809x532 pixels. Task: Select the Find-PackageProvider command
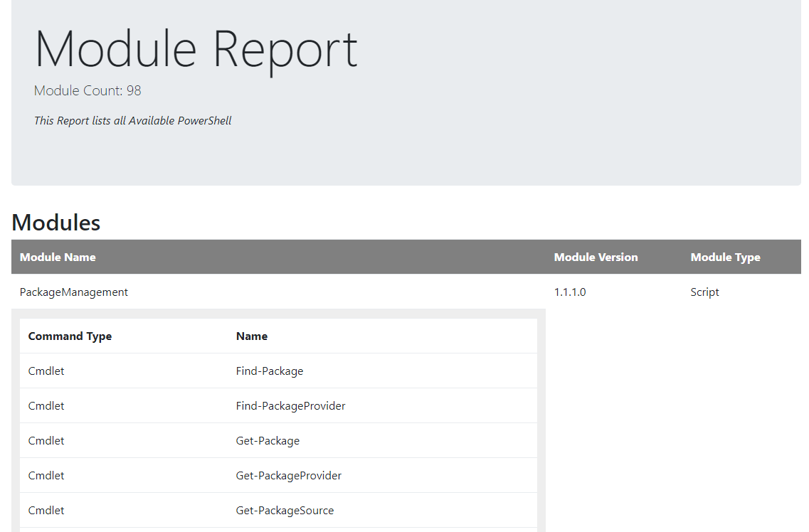pos(290,405)
